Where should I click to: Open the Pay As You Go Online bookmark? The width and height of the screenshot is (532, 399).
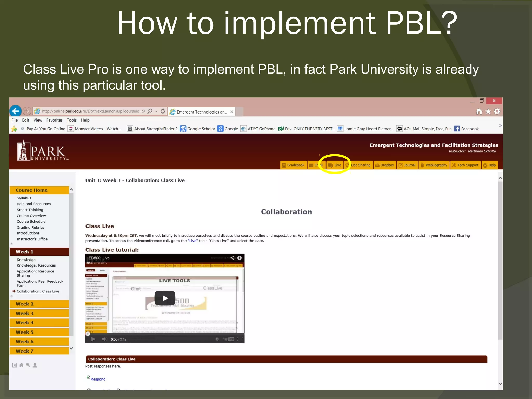click(43, 129)
